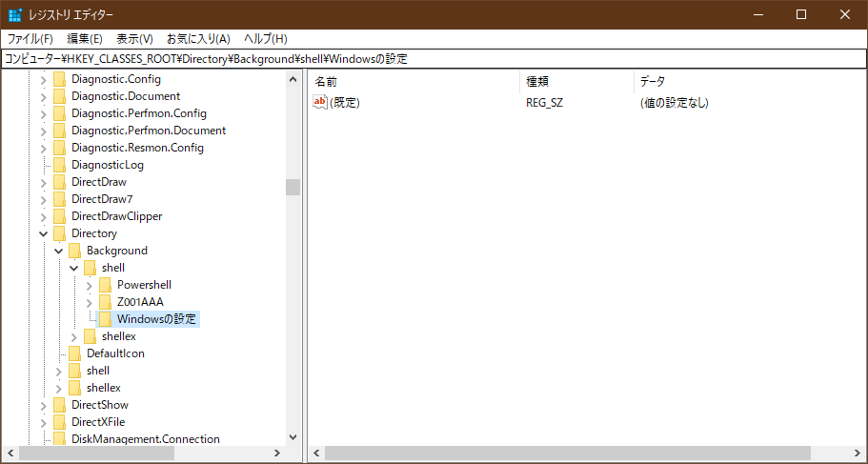Click the DefaultIcon key folder icon
Viewport: 868px width, 464px height.
[75, 353]
